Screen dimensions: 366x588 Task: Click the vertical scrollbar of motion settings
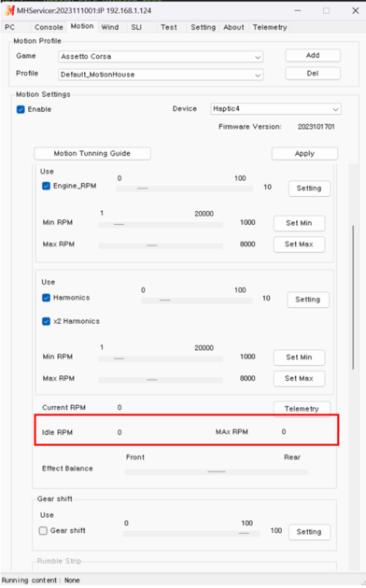pyautogui.click(x=353, y=298)
